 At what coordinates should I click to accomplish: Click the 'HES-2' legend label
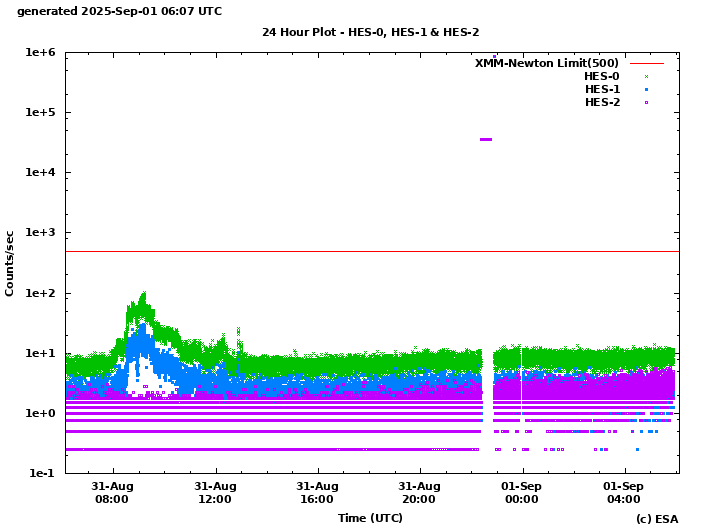click(x=602, y=102)
